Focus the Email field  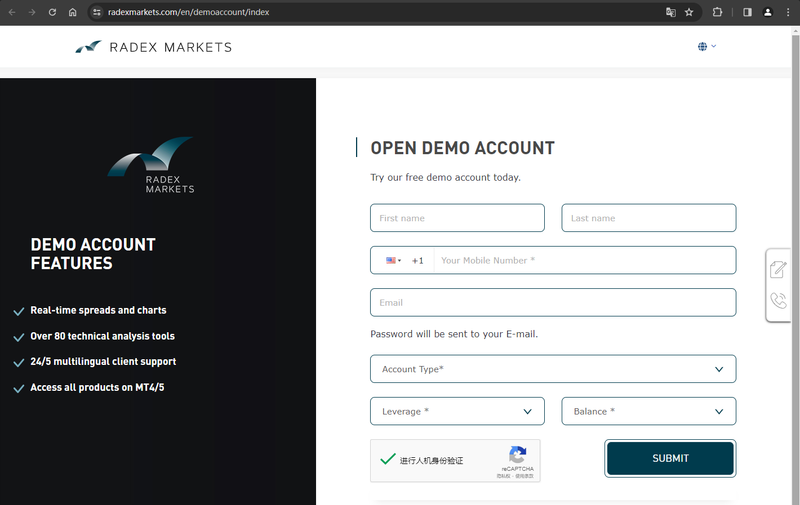coord(553,302)
